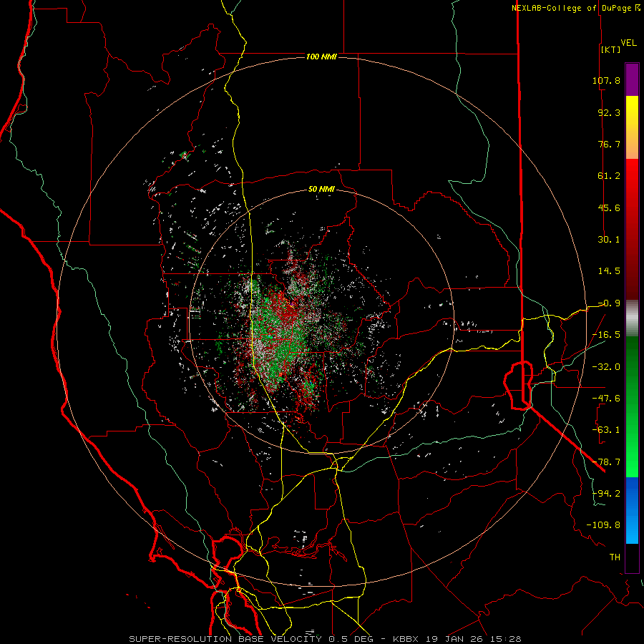The width and height of the screenshot is (644, 644).
Task: Click the Super-Resolution Base Velocity caption
Action: click(x=326, y=639)
